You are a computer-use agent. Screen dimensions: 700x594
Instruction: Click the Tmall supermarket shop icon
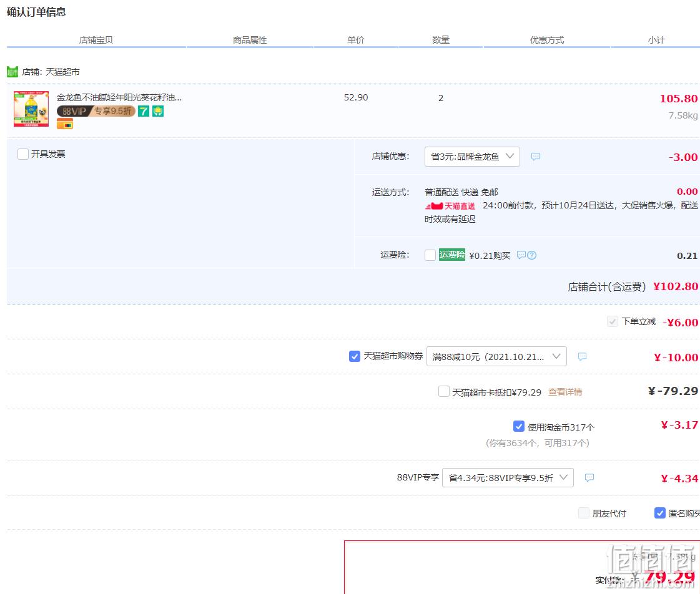[x=12, y=72]
